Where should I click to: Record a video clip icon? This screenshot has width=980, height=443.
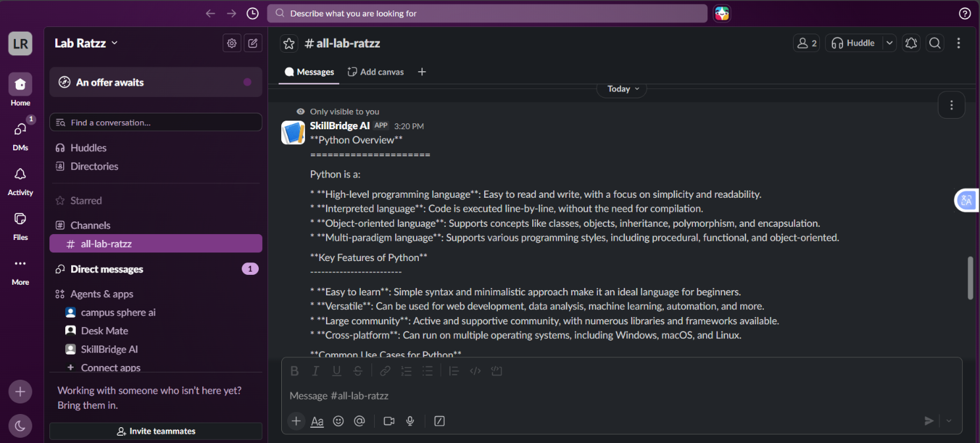(x=389, y=421)
